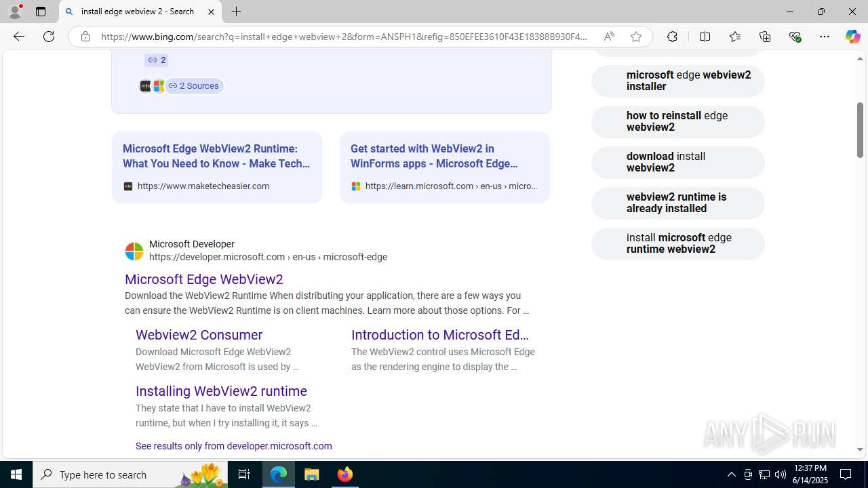This screenshot has height=488, width=868.
Task: Click the Microsoft Edge taskbar icon
Action: 279,474
